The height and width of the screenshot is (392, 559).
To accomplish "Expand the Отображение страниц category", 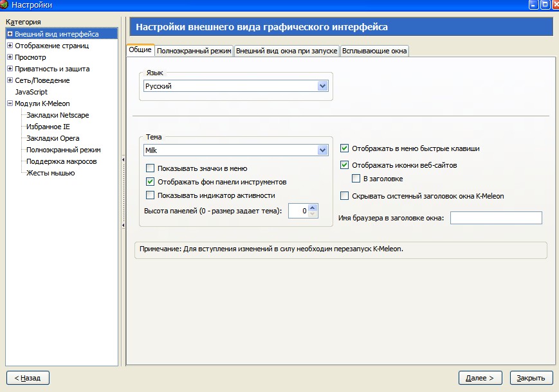I will click(10, 46).
